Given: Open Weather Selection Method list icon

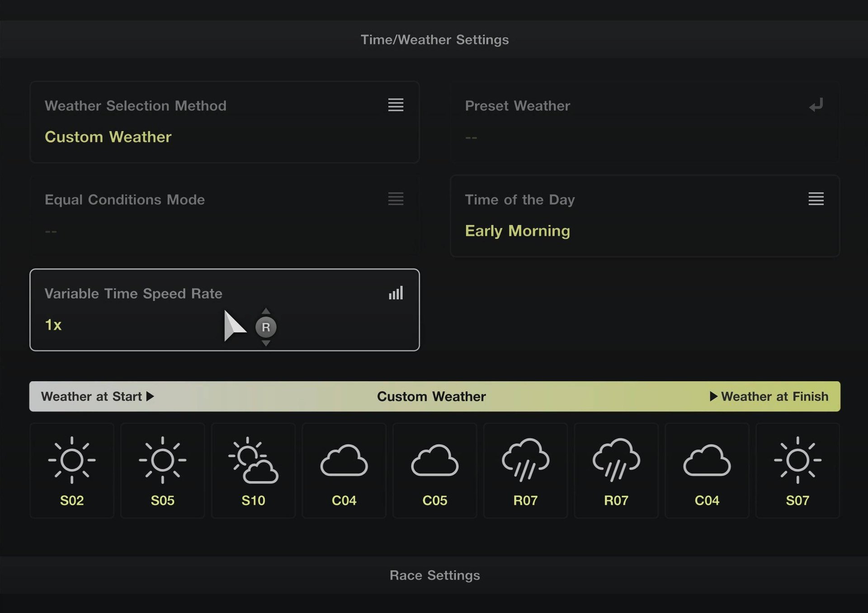Looking at the screenshot, I should pyautogui.click(x=396, y=105).
